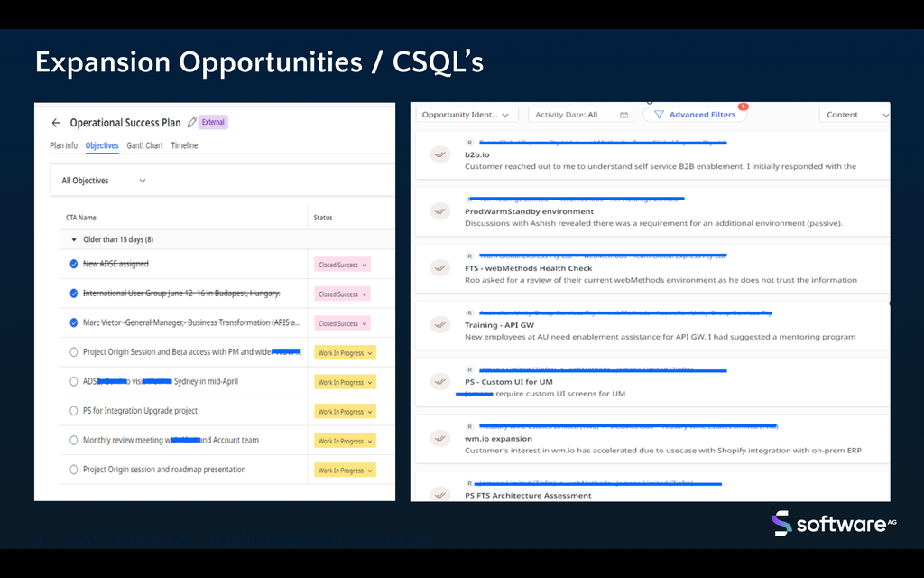Open the wm.io expansion activity

click(498, 439)
